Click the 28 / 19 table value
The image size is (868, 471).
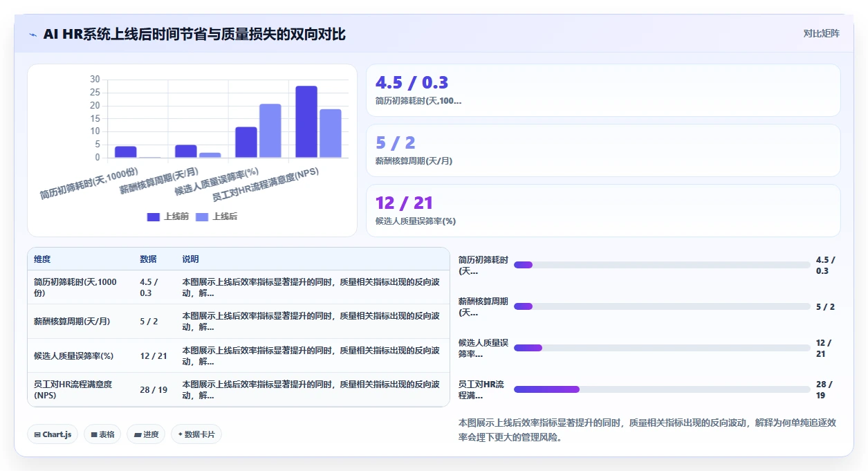(154, 390)
